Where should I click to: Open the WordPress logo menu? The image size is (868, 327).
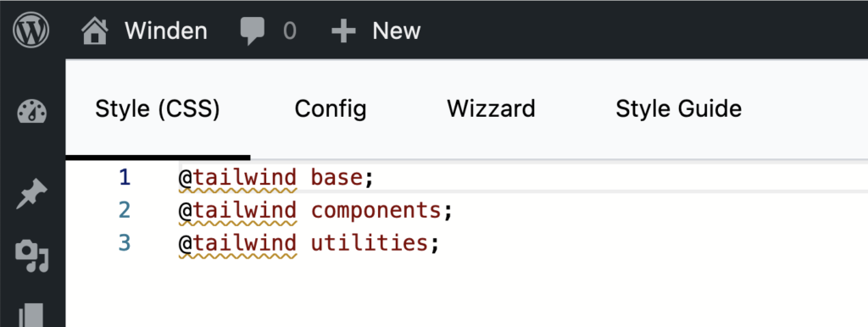31,30
